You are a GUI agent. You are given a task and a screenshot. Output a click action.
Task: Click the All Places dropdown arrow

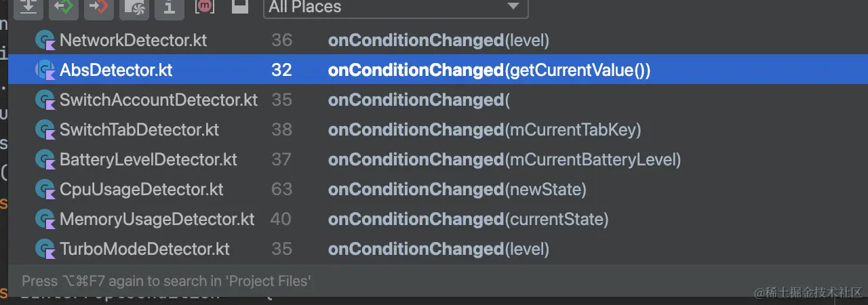click(513, 7)
